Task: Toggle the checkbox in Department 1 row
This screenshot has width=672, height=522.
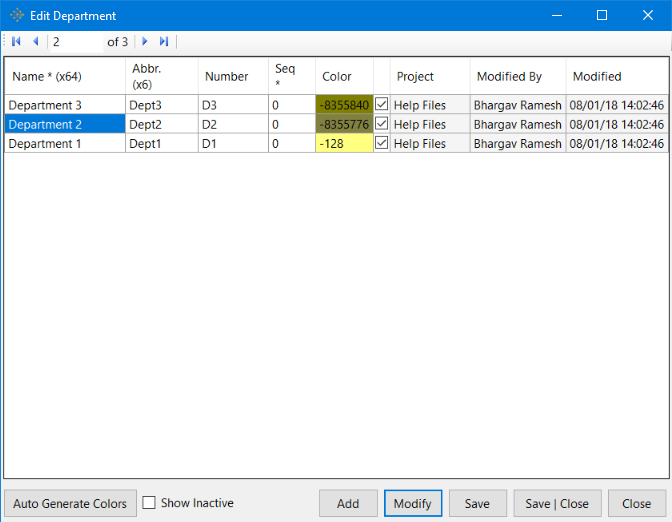Action: coord(381,143)
